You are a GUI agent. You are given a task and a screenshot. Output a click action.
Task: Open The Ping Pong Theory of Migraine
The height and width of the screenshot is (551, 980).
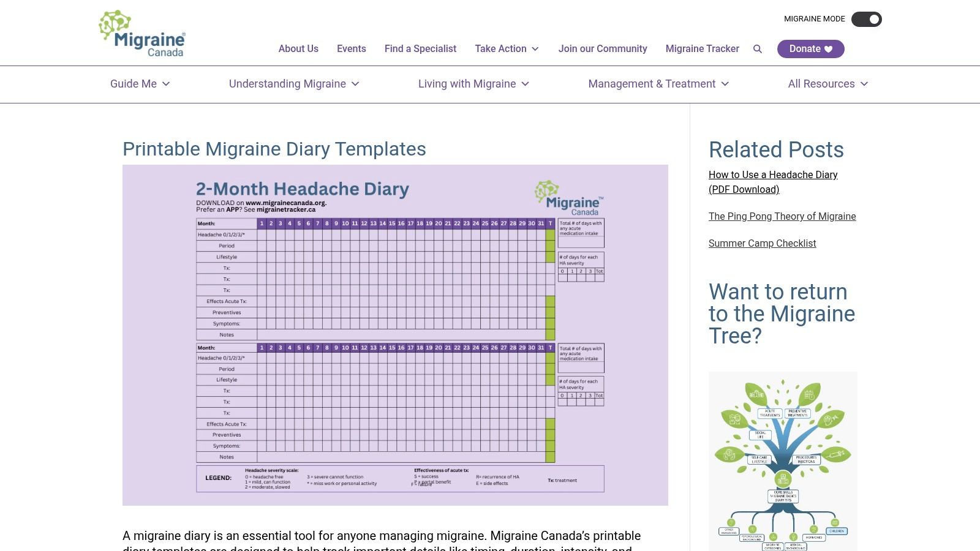[x=782, y=216]
